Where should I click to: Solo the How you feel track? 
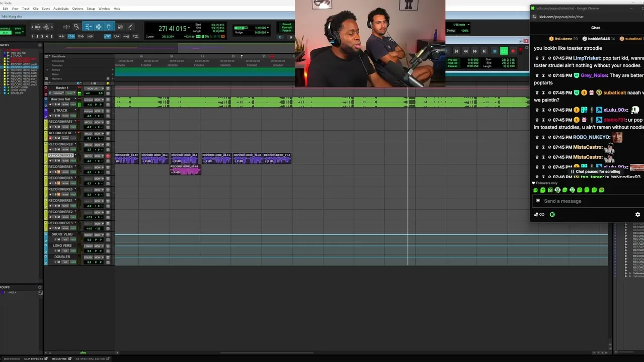click(56, 105)
